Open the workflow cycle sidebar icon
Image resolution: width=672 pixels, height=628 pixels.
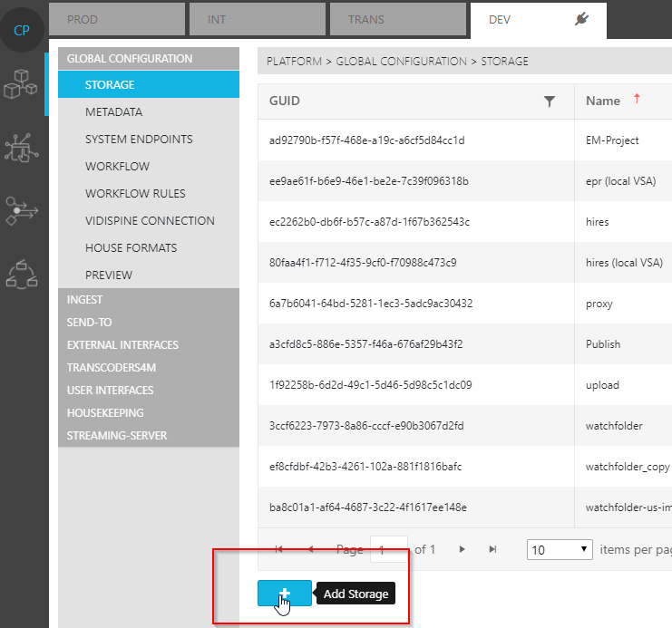(22, 274)
